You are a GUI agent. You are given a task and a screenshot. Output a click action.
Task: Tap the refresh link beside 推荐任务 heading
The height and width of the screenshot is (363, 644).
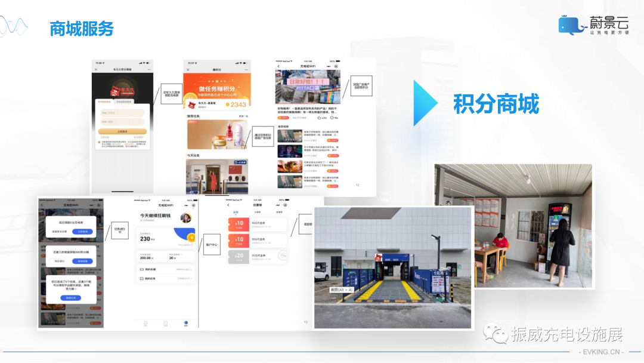click(243, 116)
